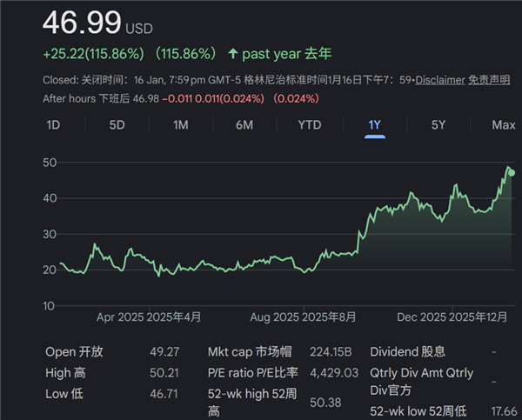Click the Dec 2025 axis label
Screen dimensions: 522x420
click(x=421, y=318)
